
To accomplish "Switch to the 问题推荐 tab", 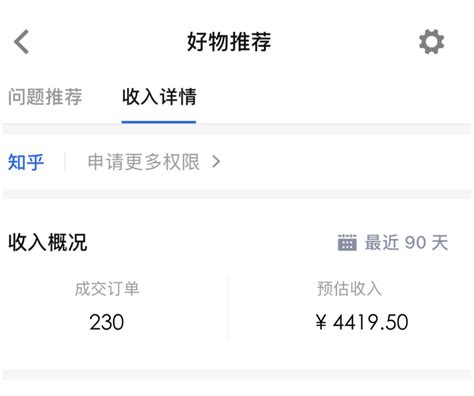I will pyautogui.click(x=45, y=97).
